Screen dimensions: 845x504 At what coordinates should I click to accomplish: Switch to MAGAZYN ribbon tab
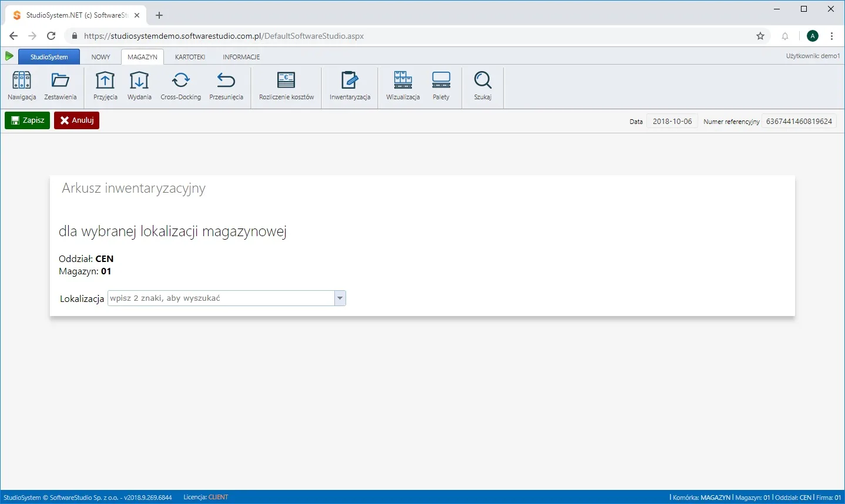coord(142,57)
